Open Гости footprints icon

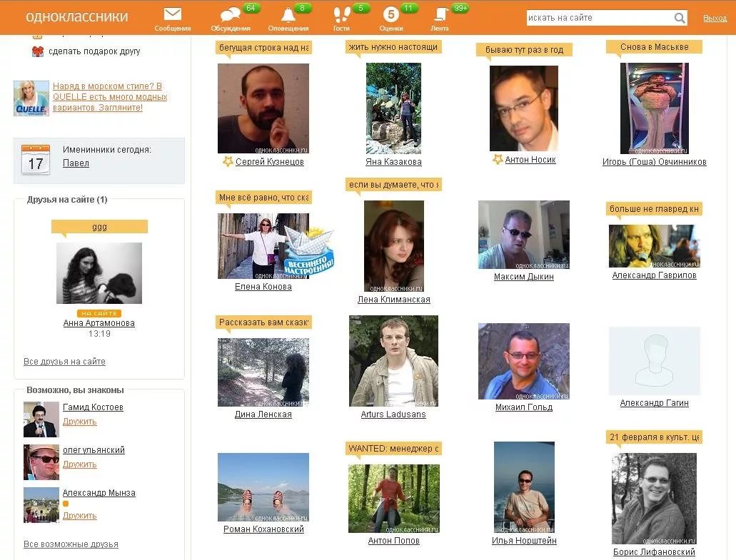[x=341, y=15]
